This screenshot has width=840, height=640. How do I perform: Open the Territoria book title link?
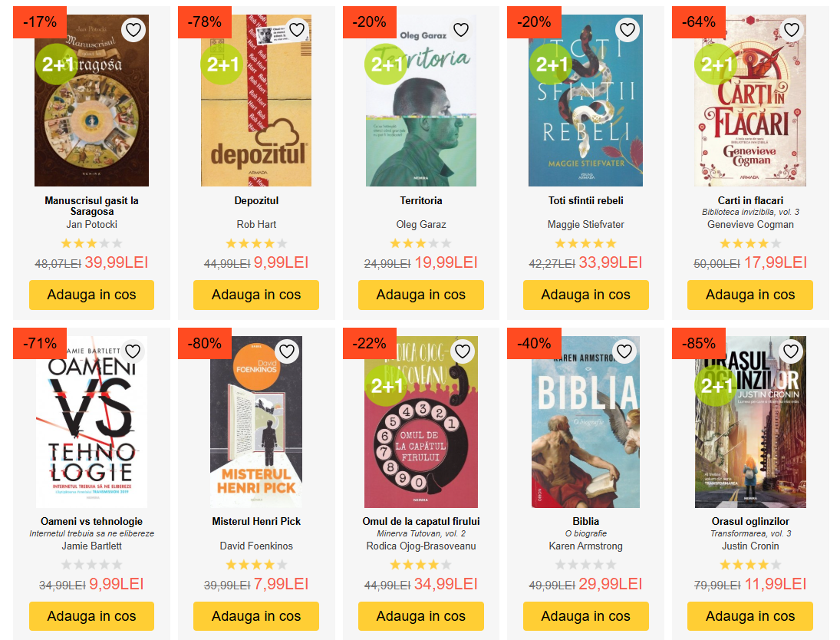coord(421,200)
